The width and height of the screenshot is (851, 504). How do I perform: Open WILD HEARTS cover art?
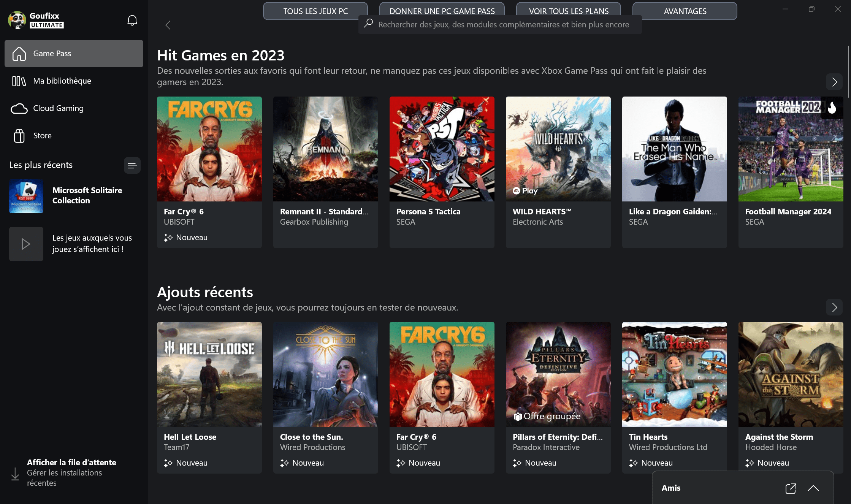(558, 149)
